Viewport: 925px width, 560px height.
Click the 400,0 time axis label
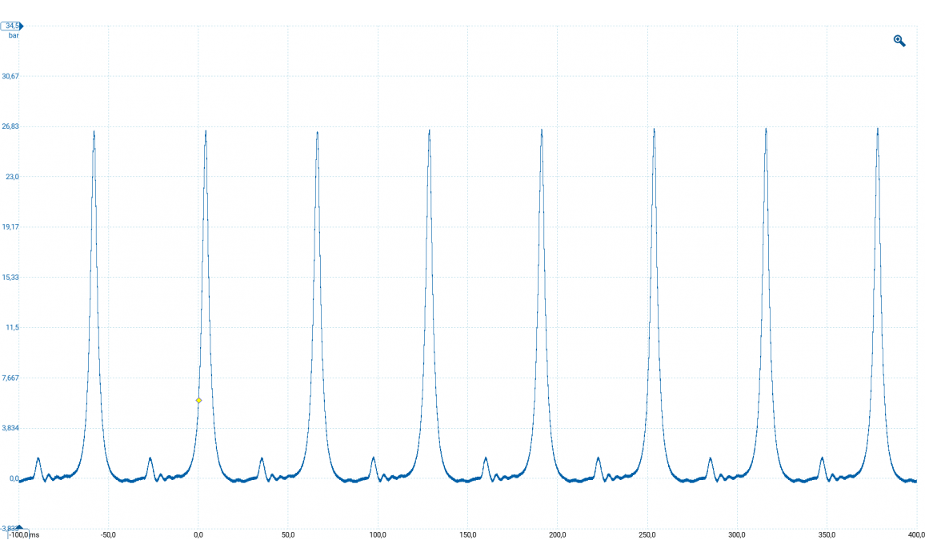coord(916,534)
